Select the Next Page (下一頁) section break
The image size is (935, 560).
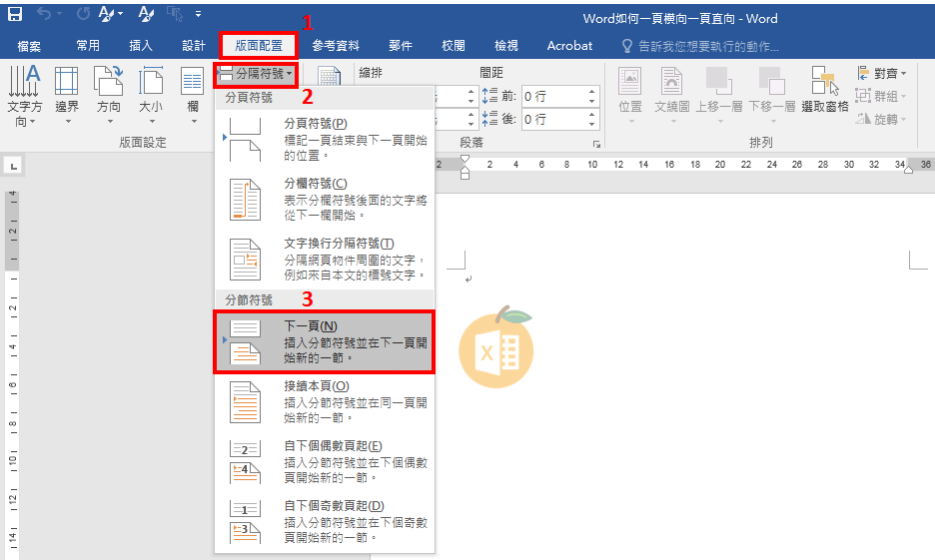point(324,341)
